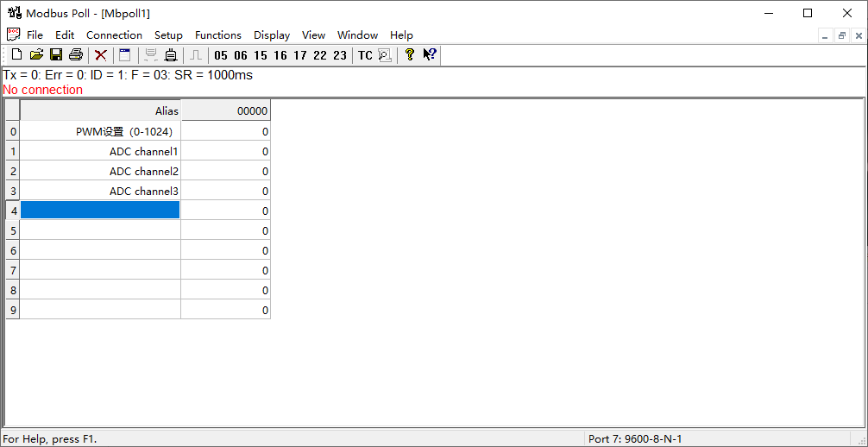Click function 06 write single register
Viewport: 868px width, 447px height.
pyautogui.click(x=241, y=55)
